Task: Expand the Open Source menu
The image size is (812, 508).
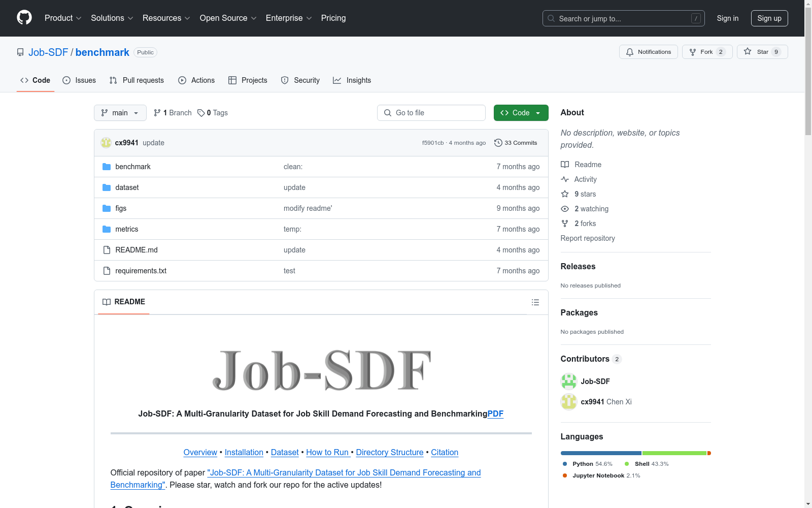Action: pos(228,18)
